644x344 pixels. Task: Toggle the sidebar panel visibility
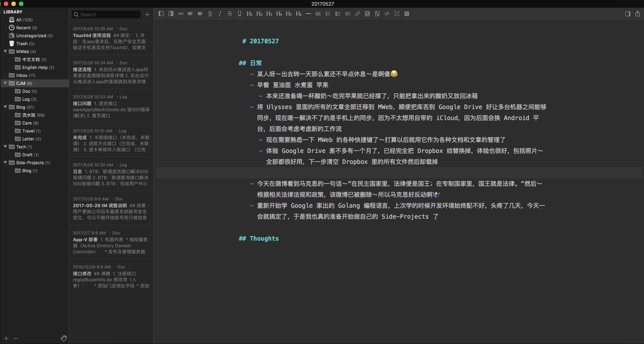(161, 14)
